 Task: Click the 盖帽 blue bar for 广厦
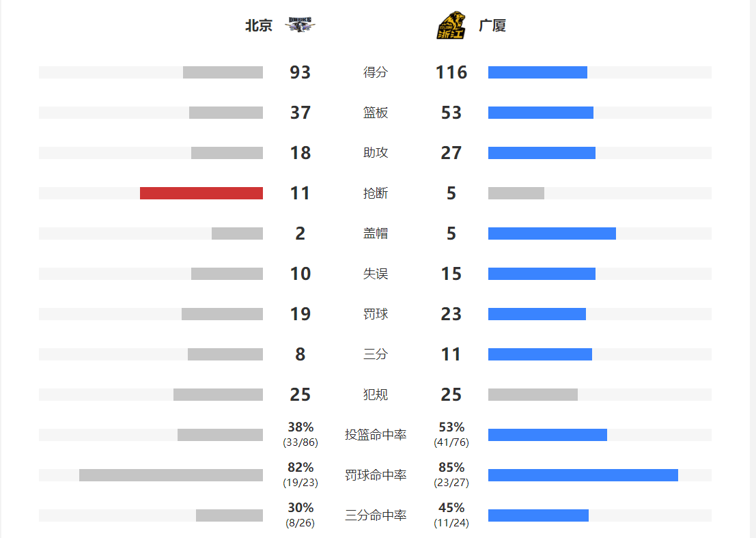click(x=552, y=233)
